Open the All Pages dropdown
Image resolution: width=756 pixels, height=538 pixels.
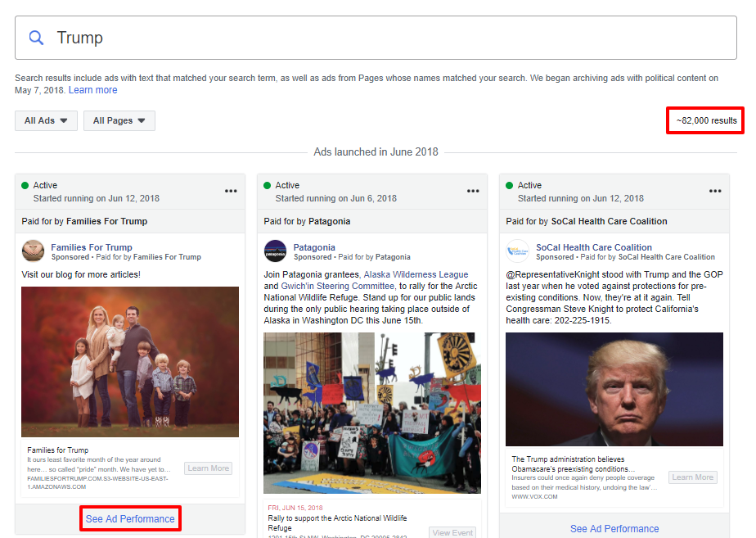(119, 120)
